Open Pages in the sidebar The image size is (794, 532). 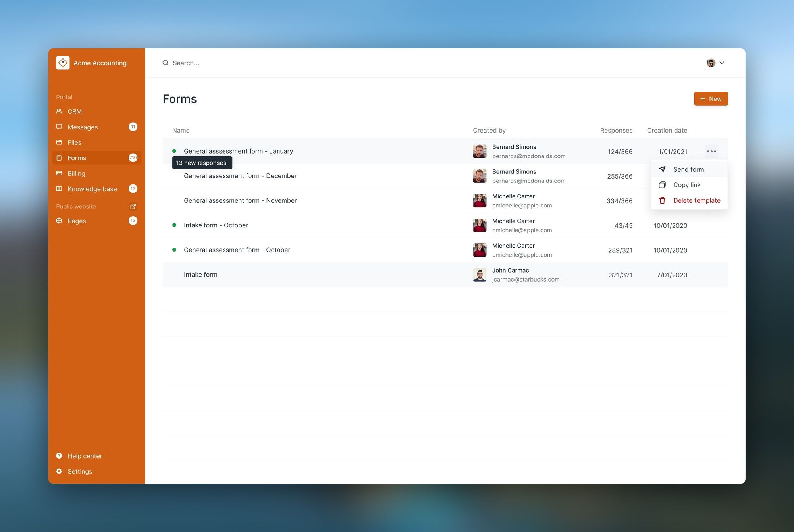[x=77, y=221]
